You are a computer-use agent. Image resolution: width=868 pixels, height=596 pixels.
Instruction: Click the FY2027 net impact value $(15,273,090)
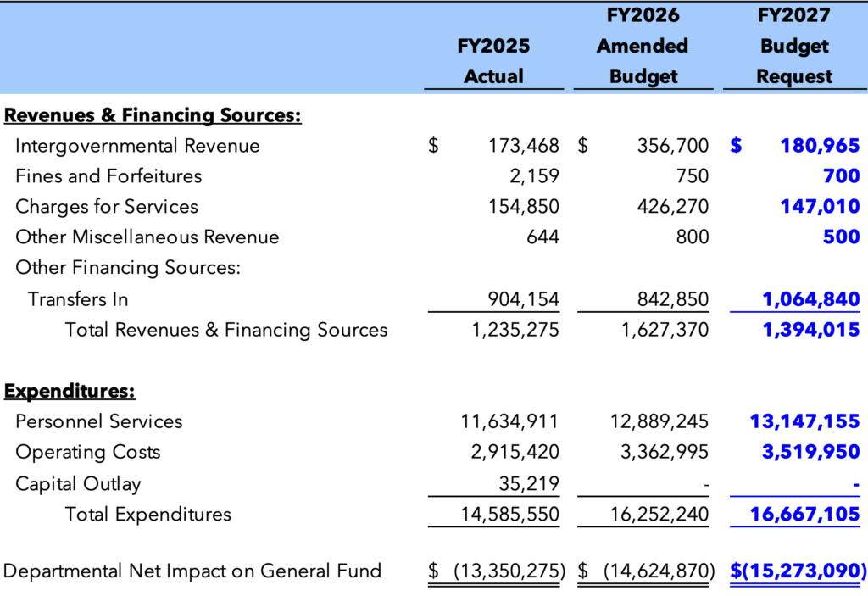pos(798,571)
